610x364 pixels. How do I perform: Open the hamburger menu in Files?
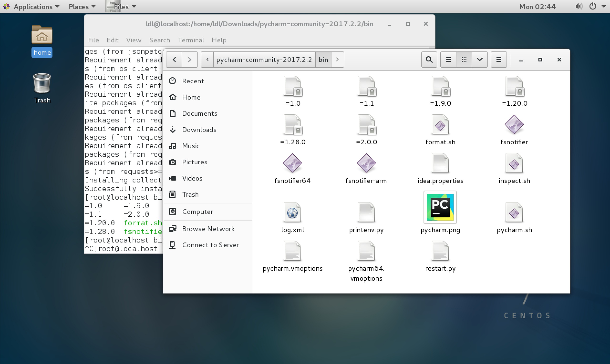click(498, 59)
